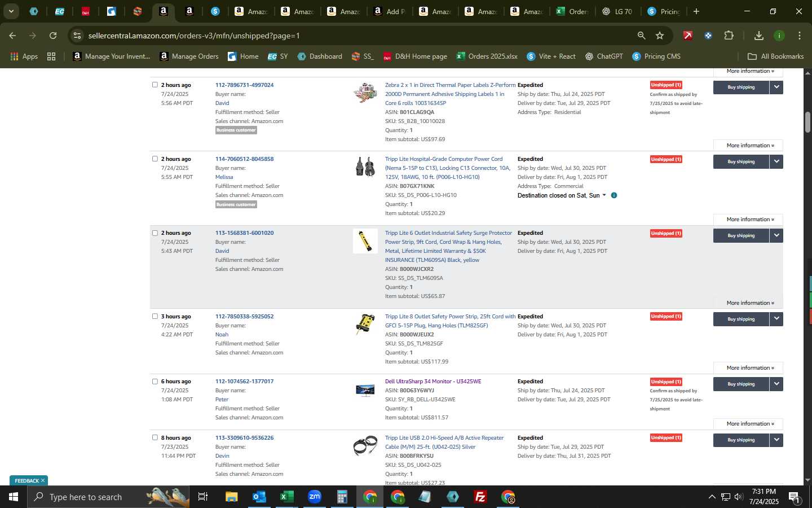Click the browser back arrow
This screenshot has height=508, width=812.
point(12,36)
